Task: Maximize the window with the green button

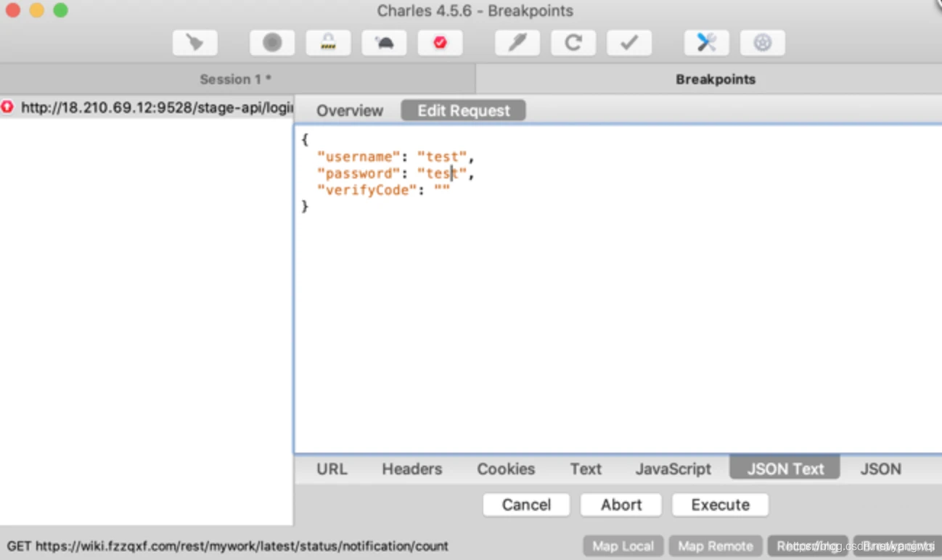Action: [60, 11]
